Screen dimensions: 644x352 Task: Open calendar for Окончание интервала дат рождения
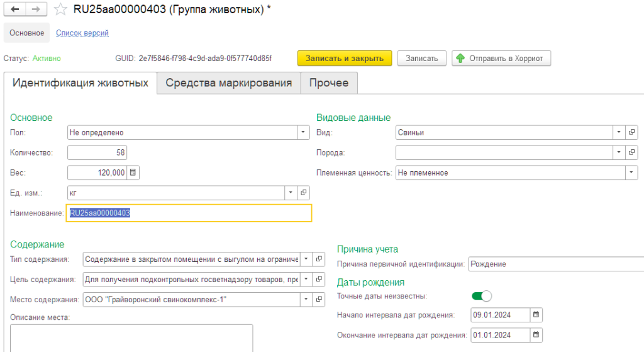(x=536, y=334)
